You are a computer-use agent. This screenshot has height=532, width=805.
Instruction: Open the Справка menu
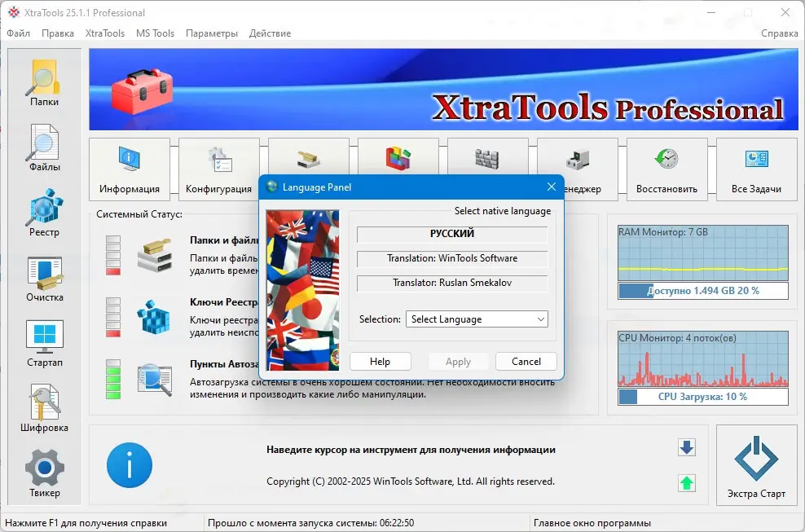[x=779, y=33]
